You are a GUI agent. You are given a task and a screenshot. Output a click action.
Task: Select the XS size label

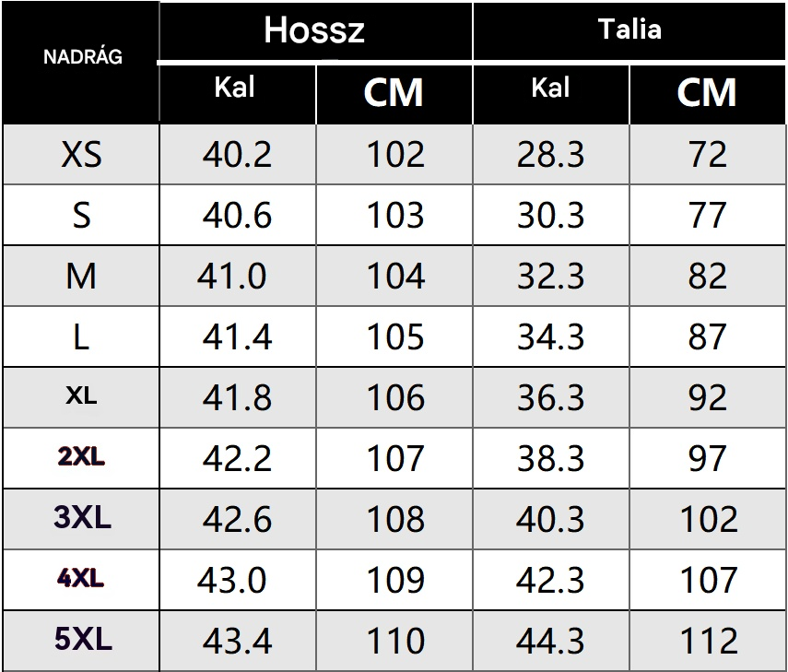pyautogui.click(x=81, y=155)
